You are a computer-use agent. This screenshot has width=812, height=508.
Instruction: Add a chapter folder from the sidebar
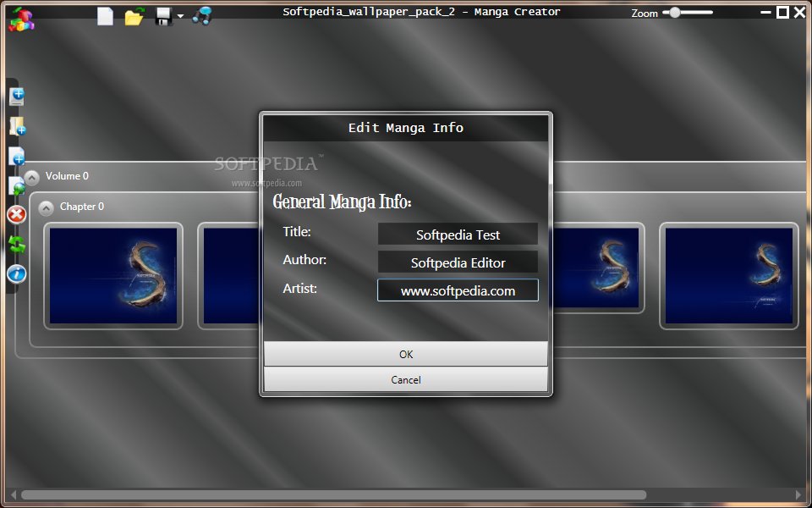[17, 126]
